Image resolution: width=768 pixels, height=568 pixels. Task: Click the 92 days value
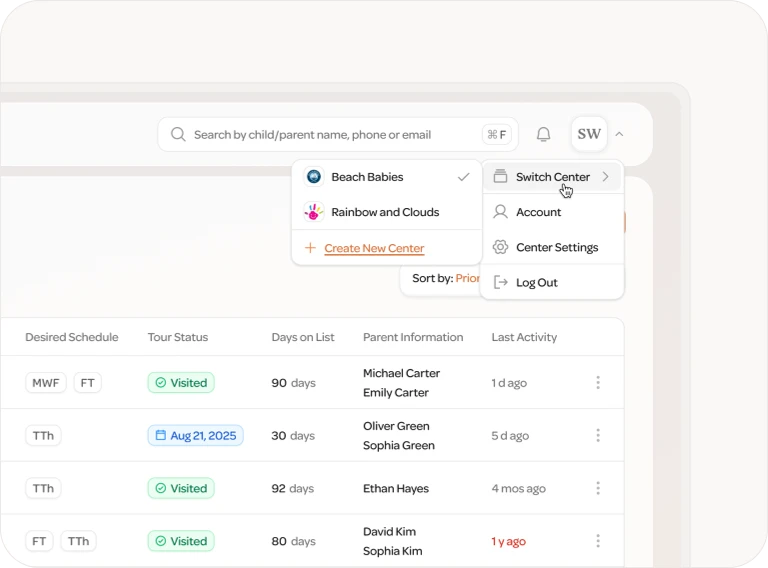point(292,489)
